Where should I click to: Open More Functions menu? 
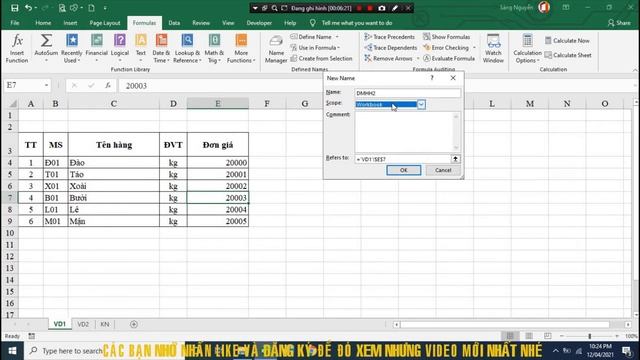coord(241,49)
